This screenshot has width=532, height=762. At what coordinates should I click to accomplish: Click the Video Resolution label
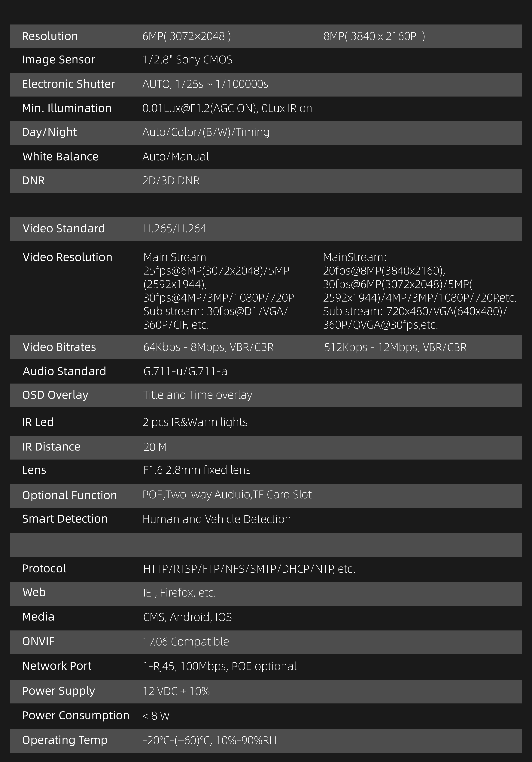coord(67,257)
